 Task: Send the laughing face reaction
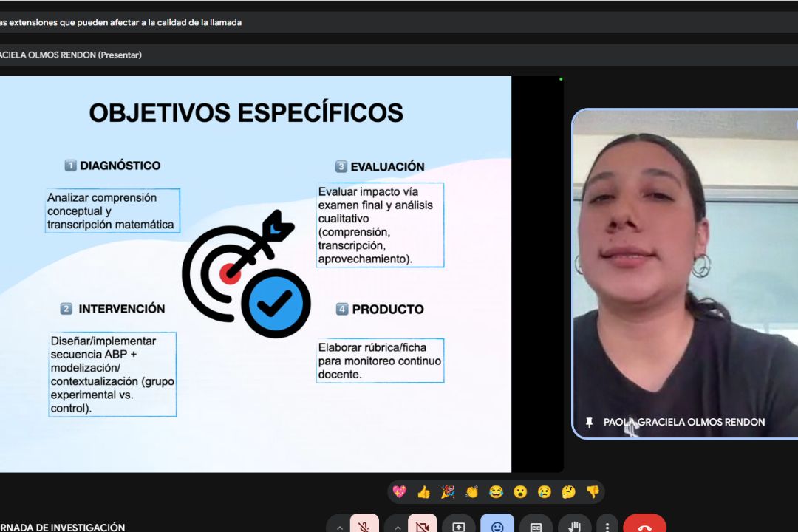point(496,492)
